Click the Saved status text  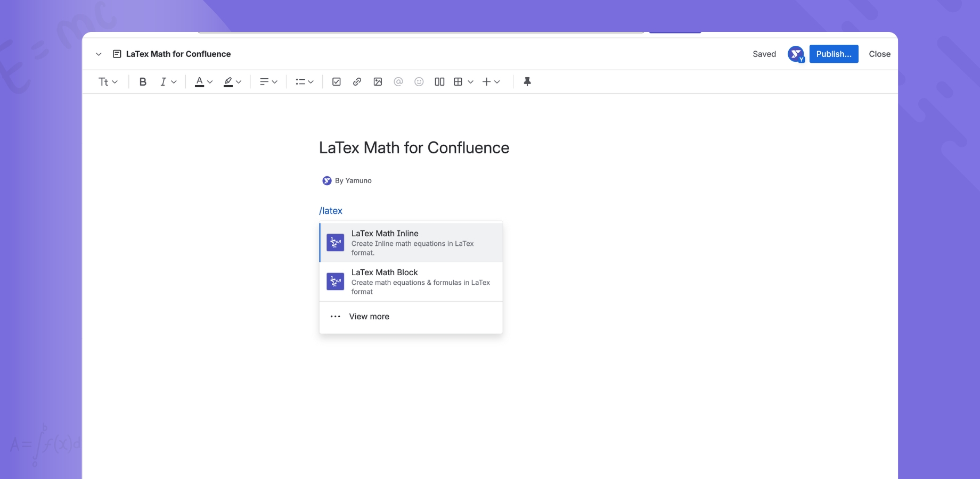[764, 54]
